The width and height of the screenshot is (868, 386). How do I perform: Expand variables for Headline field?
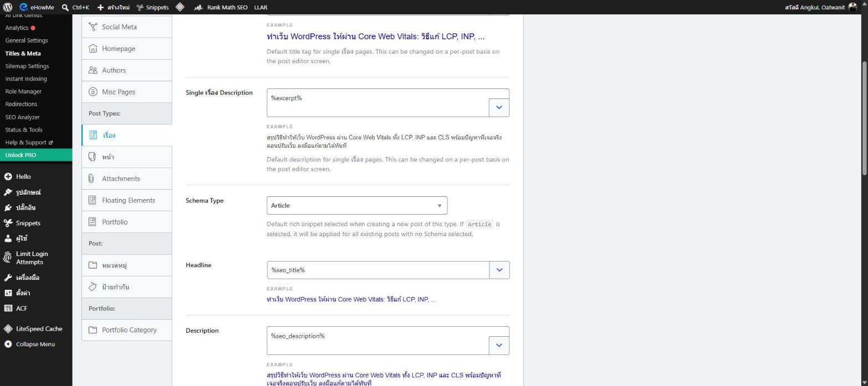[499, 270]
